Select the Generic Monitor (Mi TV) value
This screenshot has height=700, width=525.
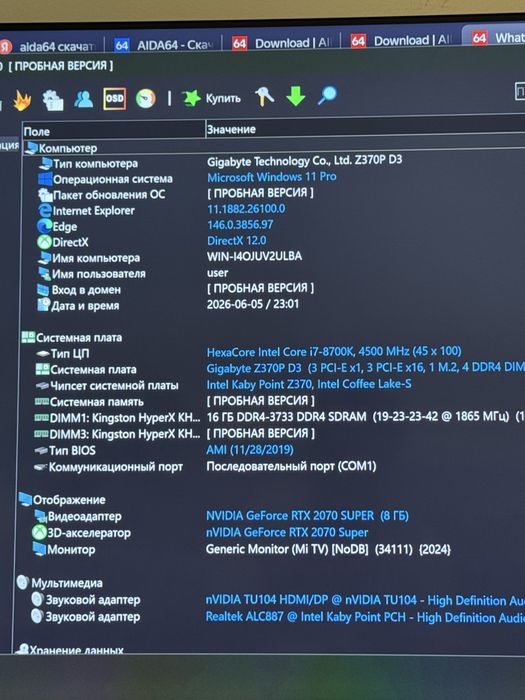pos(328,549)
